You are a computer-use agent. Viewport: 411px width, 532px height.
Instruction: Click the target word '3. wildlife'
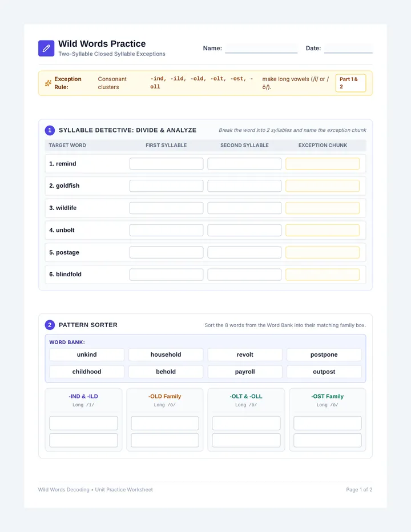point(63,208)
